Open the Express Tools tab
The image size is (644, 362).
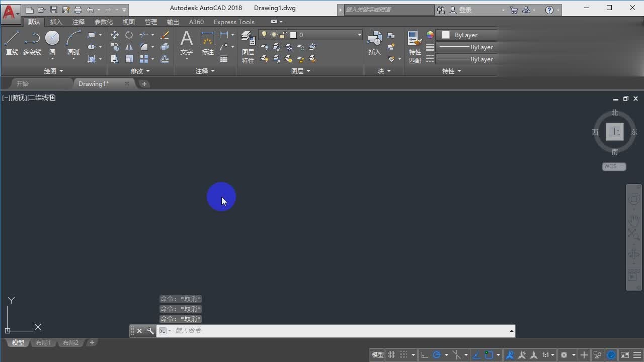click(234, 22)
